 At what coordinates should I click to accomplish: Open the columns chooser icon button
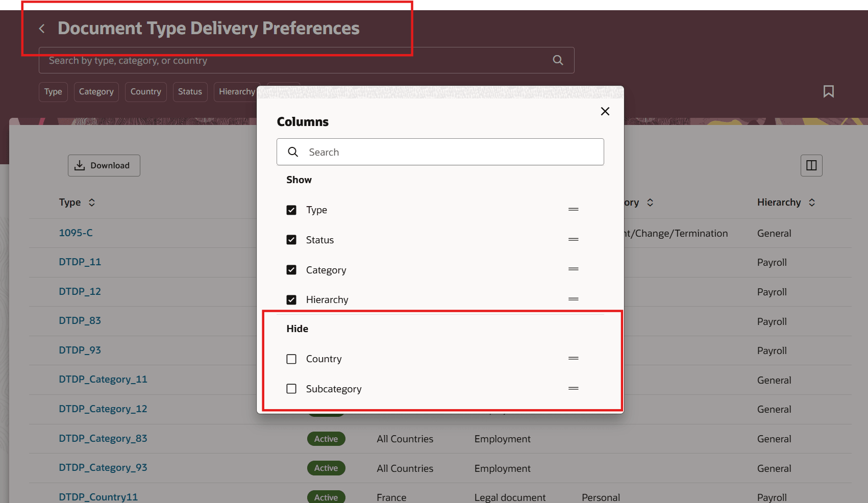(811, 165)
